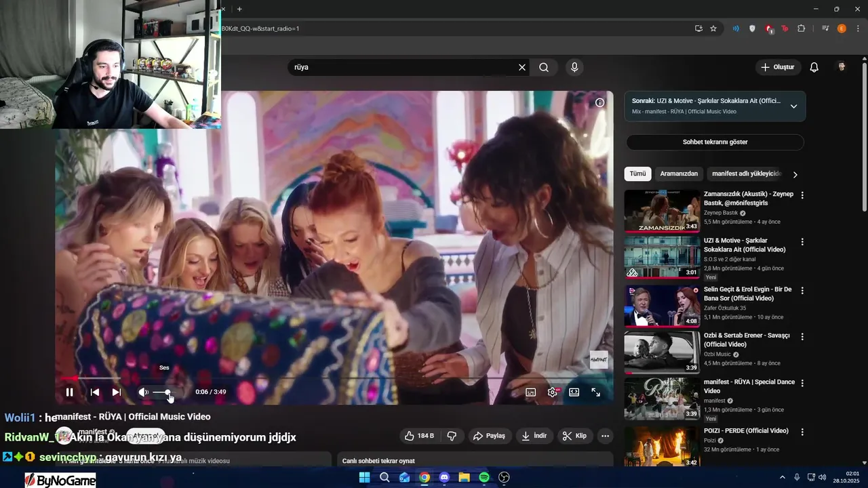Open 'Selin Geçit & Erol Evgin - Bir De Bana Sor' title

click(748, 293)
